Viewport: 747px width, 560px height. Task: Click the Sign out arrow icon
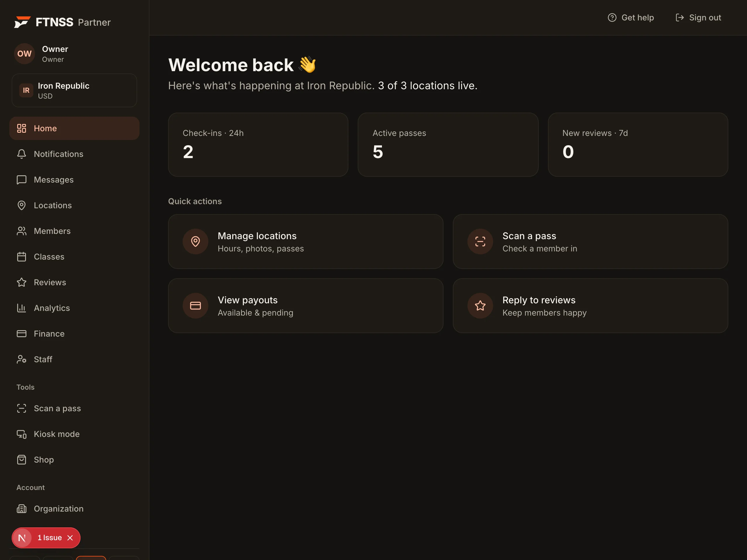point(680,17)
